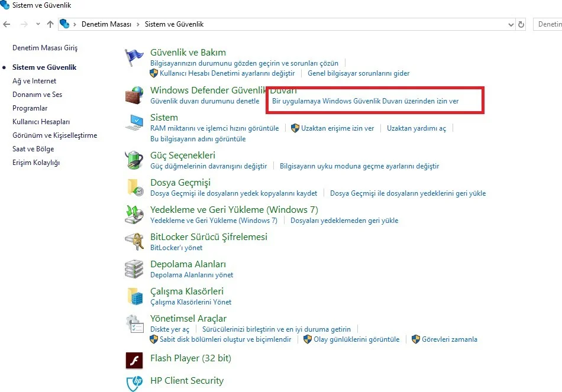Click the Sistem monitor icon
Screen dimensions: 562x392
coord(134,122)
